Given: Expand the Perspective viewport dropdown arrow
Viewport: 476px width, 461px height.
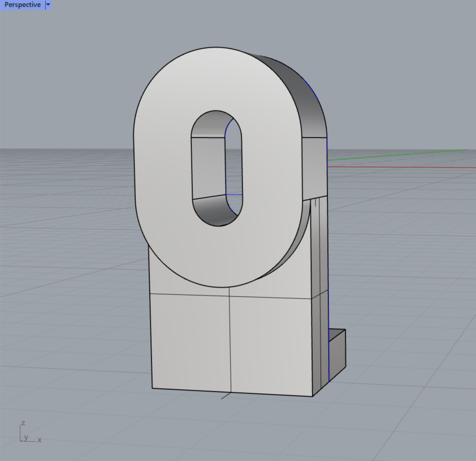Looking at the screenshot, I should click(48, 5).
